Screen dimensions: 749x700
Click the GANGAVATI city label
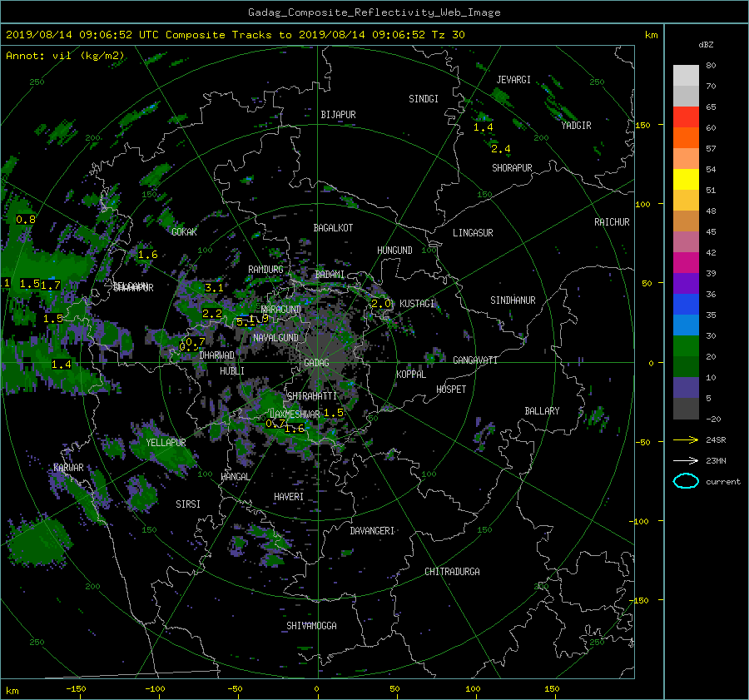tap(475, 360)
